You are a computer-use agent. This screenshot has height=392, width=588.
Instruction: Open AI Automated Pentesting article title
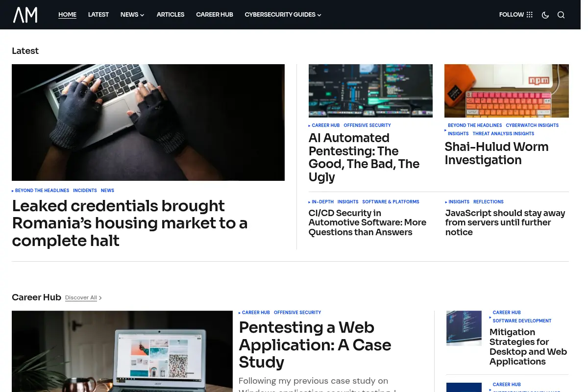click(x=364, y=157)
